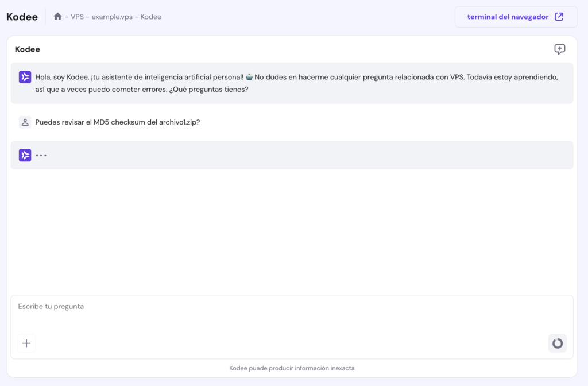Screen dimensions: 588x386
Task: Click the VPS breadcrumb link
Action: (x=76, y=17)
